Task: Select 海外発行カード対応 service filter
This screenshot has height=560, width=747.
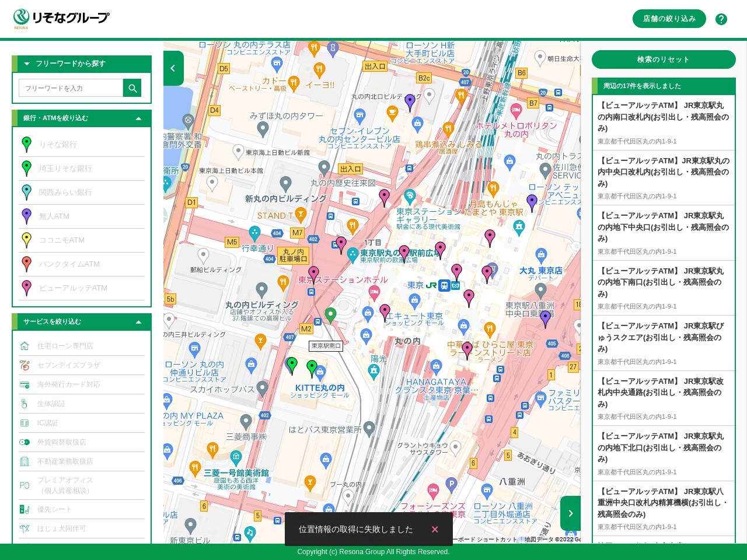Action: coord(82,384)
